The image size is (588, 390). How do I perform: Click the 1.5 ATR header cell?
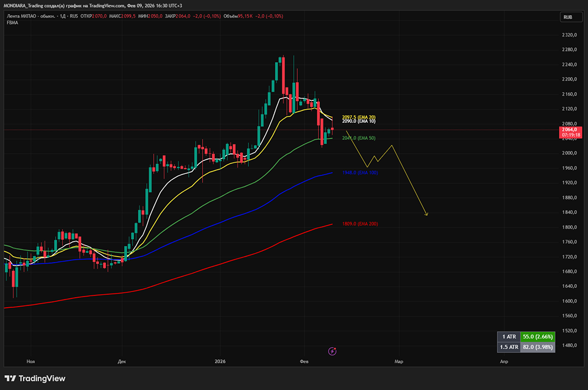509,347
